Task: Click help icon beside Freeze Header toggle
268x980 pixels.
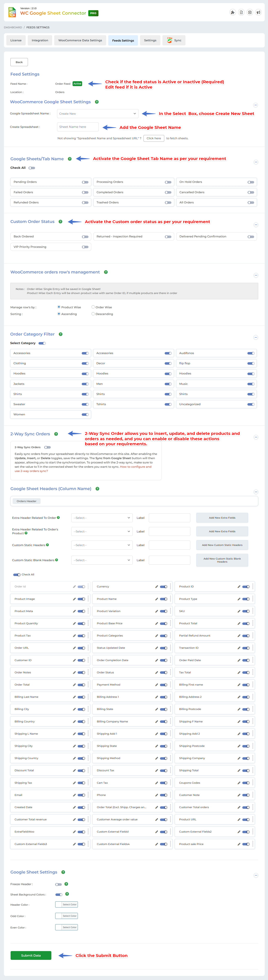Action: [x=66, y=884]
